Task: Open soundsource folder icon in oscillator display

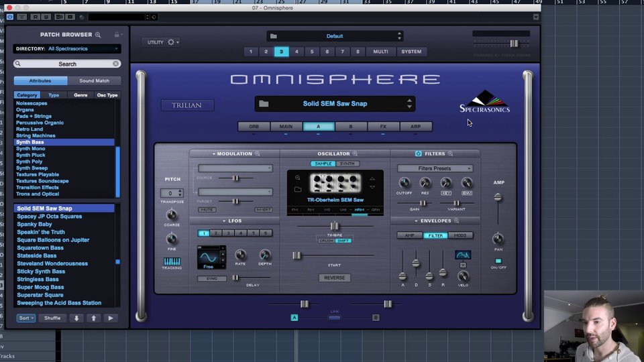Action: point(298,189)
